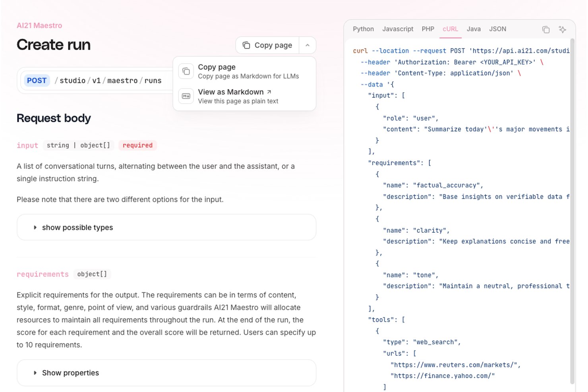This screenshot has height=392, width=588.
Task: Click the "web_search" type value in code
Action: pyautogui.click(x=436, y=342)
